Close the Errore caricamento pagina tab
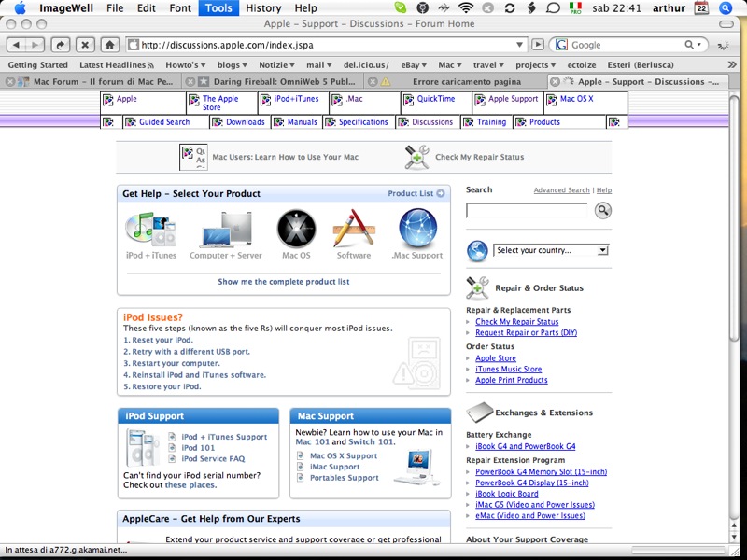Viewport: 747px width, 560px height. [373, 81]
